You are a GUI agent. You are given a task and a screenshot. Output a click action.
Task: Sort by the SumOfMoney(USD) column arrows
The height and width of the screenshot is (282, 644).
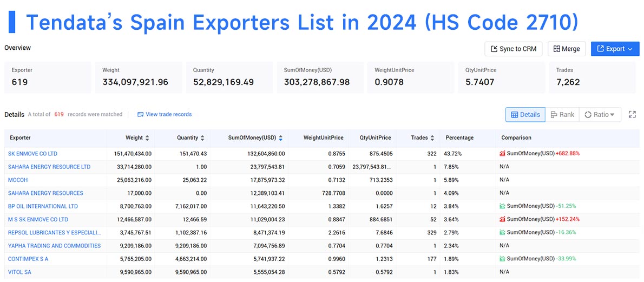point(280,138)
